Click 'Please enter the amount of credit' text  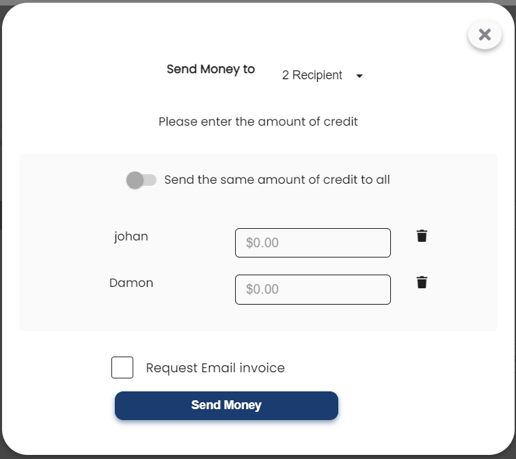point(258,122)
